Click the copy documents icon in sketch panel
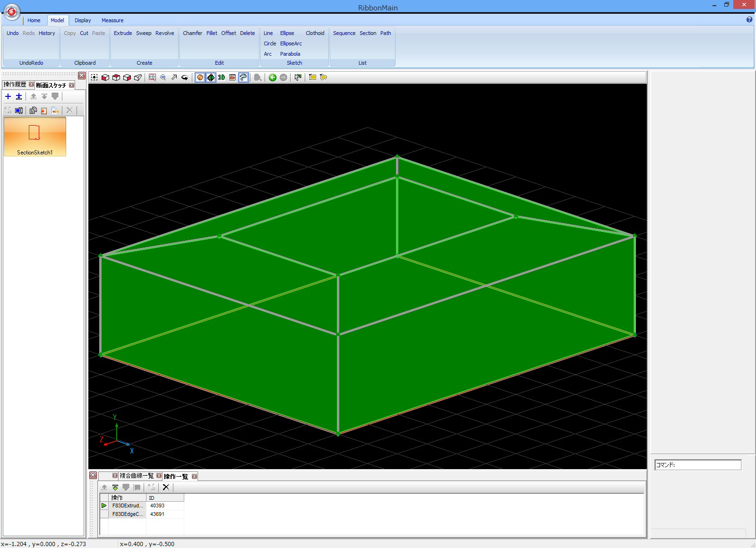The image size is (756, 548). (x=33, y=111)
